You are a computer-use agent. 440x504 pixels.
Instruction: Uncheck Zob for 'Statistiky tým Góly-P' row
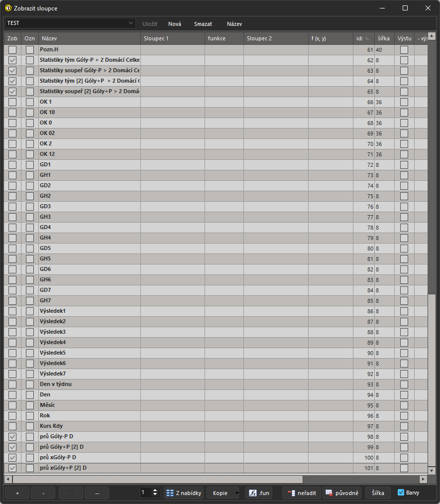pos(12,60)
